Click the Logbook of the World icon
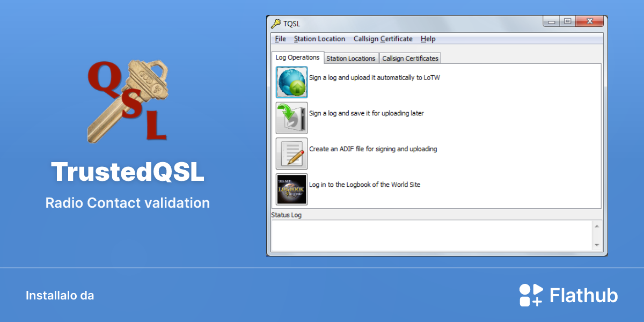 292,189
